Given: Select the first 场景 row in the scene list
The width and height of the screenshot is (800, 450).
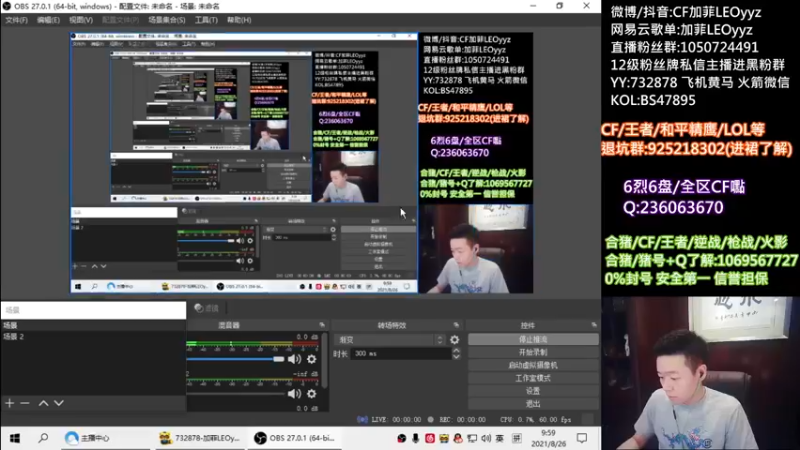Looking at the screenshot, I should [x=93, y=325].
